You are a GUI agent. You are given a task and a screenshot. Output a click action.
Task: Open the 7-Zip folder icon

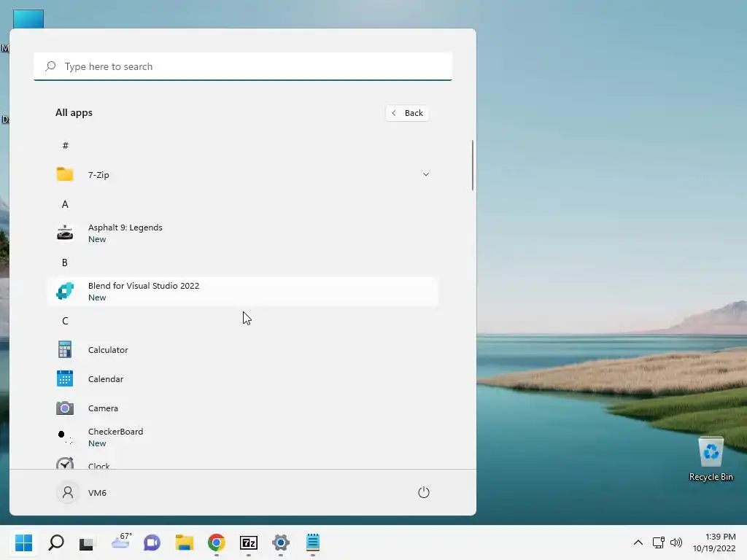pos(65,174)
